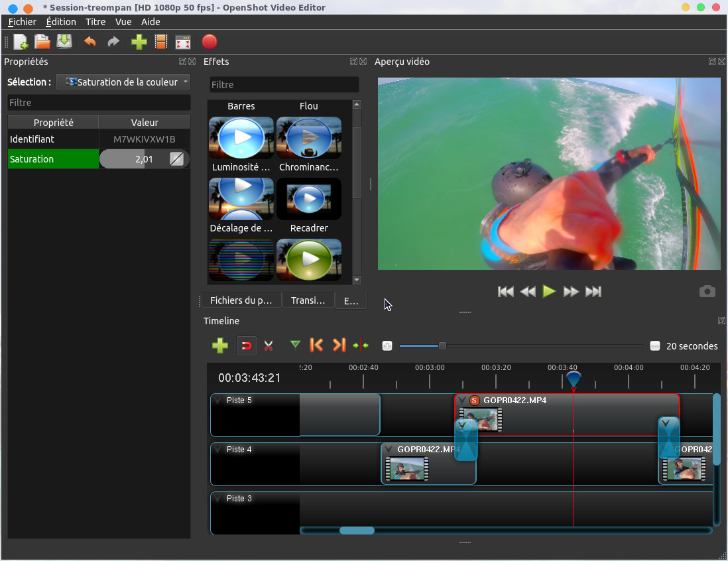Image resolution: width=728 pixels, height=561 pixels.
Task: Open the menu arrow of the GOPR0422.MP4 clip on Piste 4
Action: tap(389, 450)
